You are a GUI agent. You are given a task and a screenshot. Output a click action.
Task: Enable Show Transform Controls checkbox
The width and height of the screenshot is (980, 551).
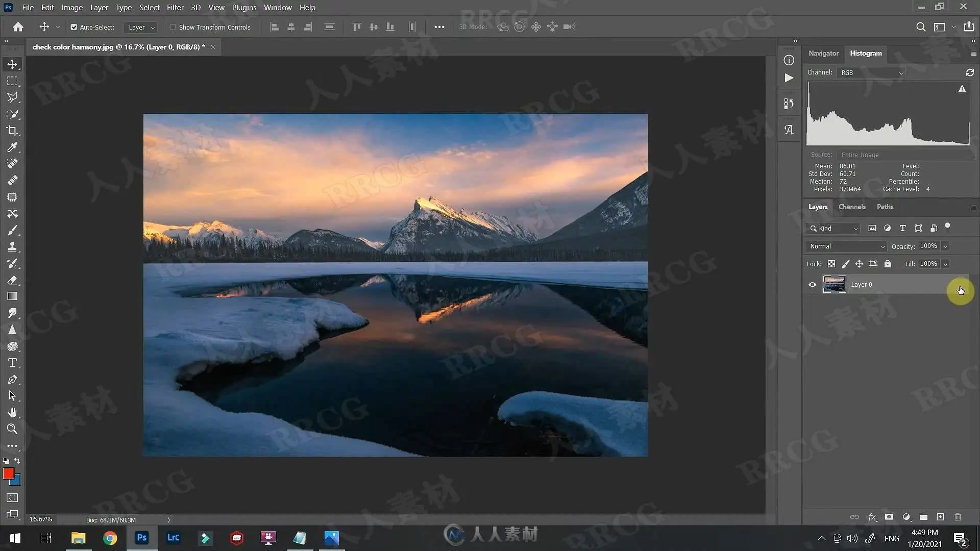173,28
